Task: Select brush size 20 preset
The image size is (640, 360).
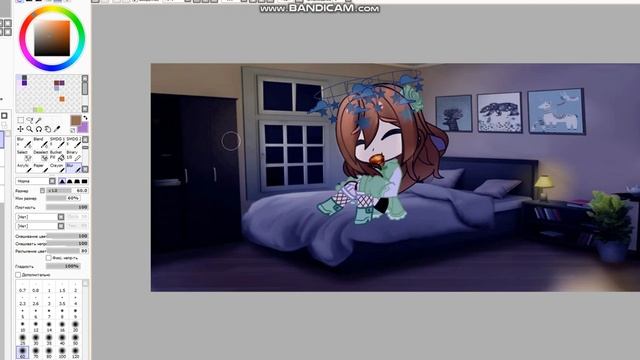Action: [x=76, y=326]
